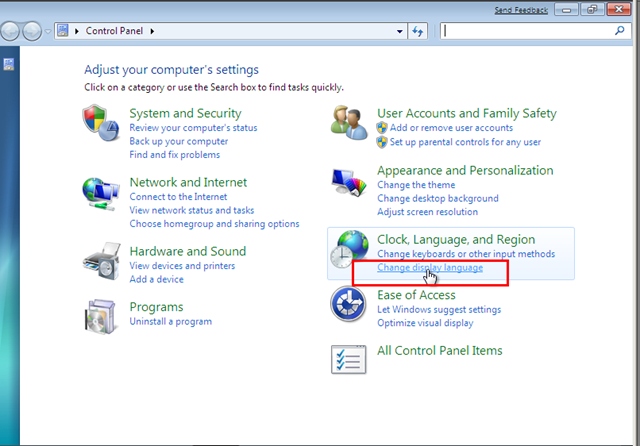
Task: Click the Forward navigation arrow
Action: coord(32,31)
